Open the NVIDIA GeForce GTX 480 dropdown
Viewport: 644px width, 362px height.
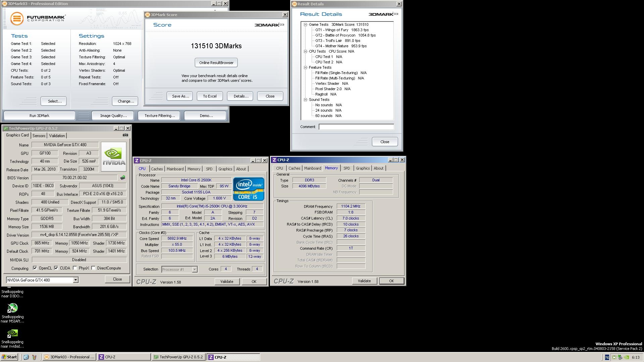(75, 280)
